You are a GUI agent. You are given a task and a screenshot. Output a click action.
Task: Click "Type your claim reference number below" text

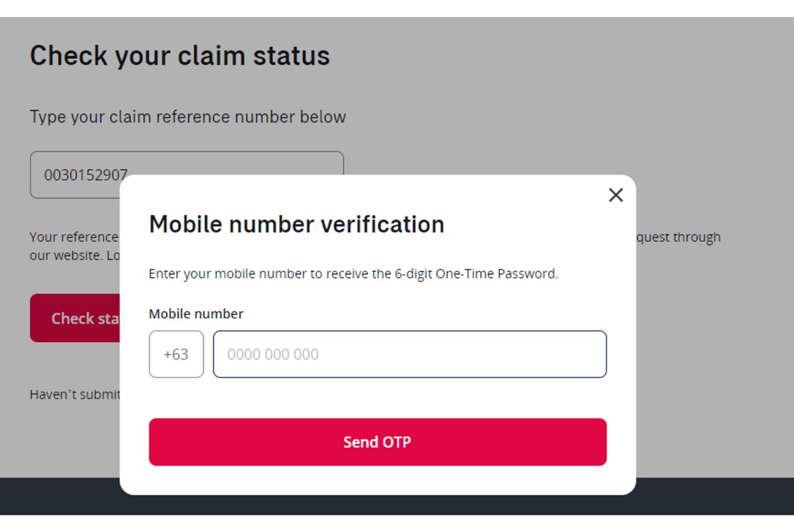click(188, 117)
